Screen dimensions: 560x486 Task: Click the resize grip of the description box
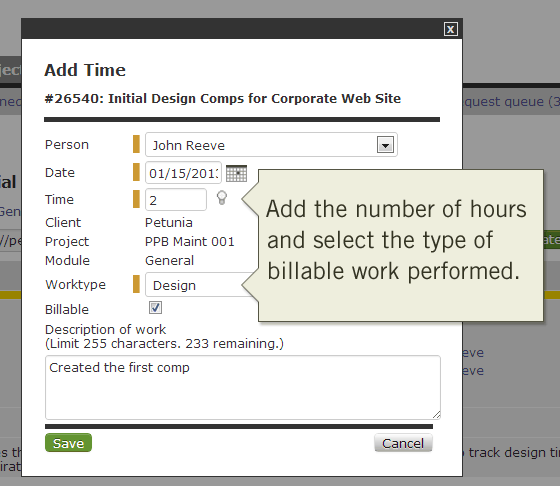click(436, 415)
